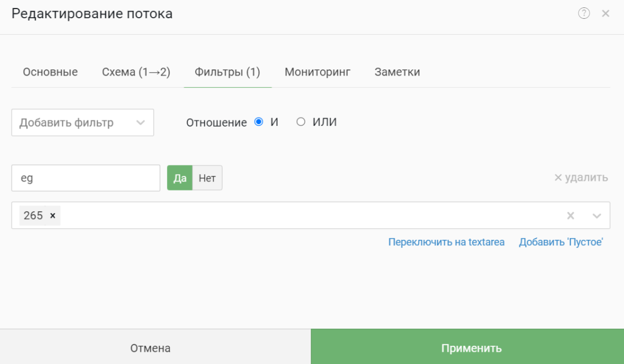Select the И relation radio button
The image size is (624, 364).
click(258, 122)
